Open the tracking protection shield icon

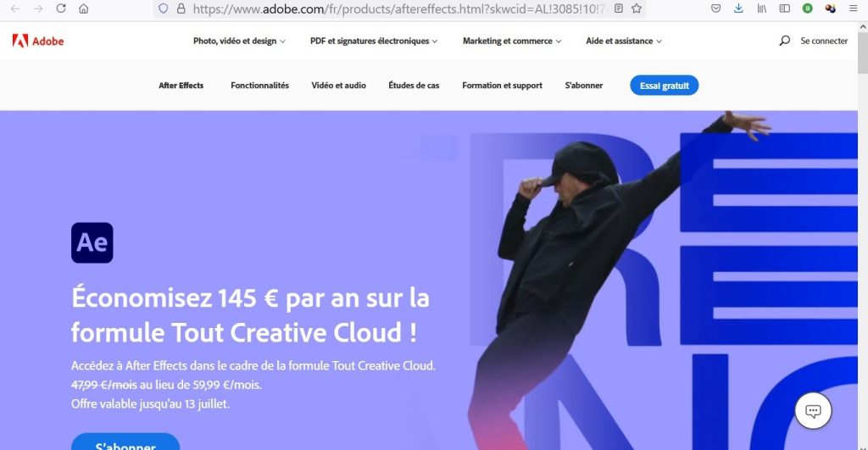click(163, 8)
